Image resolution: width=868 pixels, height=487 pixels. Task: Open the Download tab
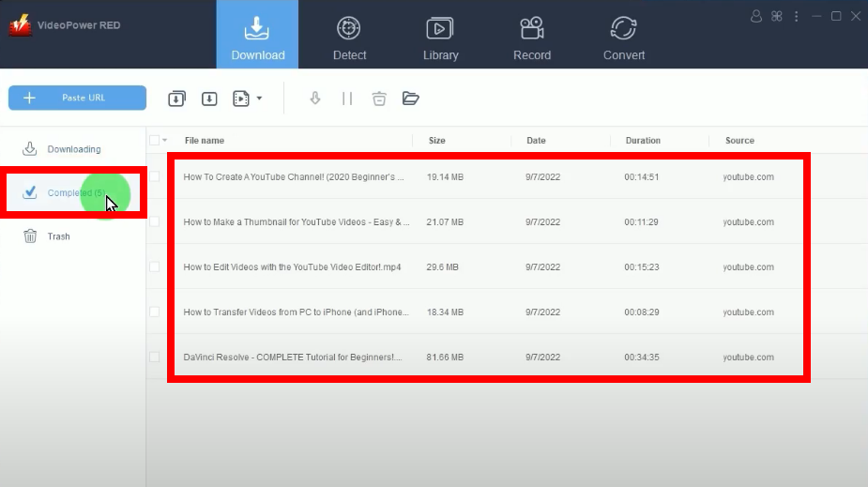[x=257, y=35]
